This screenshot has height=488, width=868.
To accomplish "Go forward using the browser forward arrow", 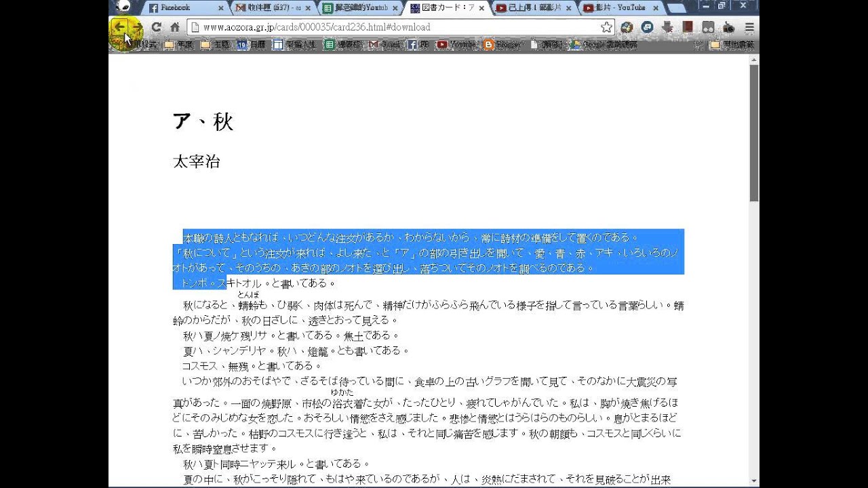I will point(138,27).
